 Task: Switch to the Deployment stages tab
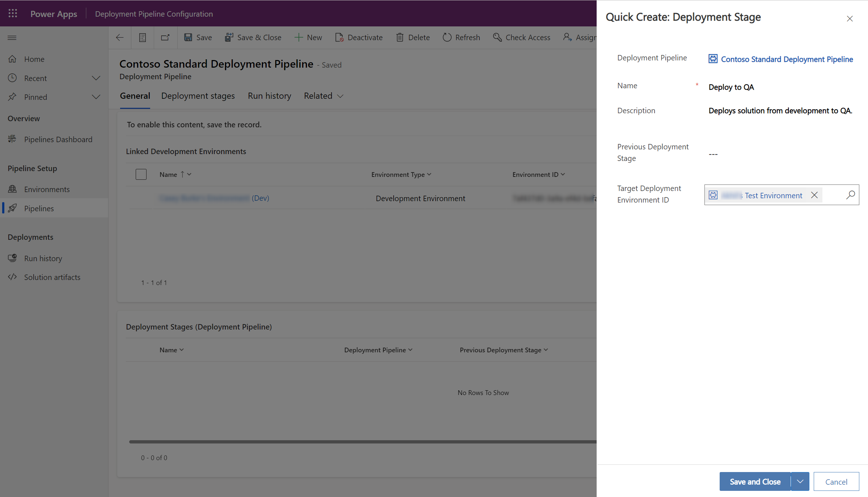click(x=198, y=95)
